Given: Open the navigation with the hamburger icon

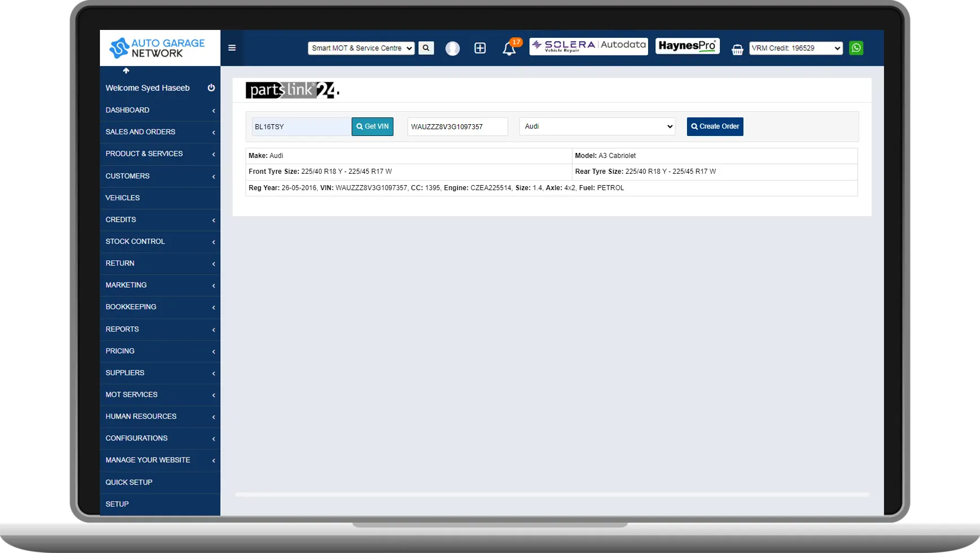Looking at the screenshot, I should click(231, 48).
